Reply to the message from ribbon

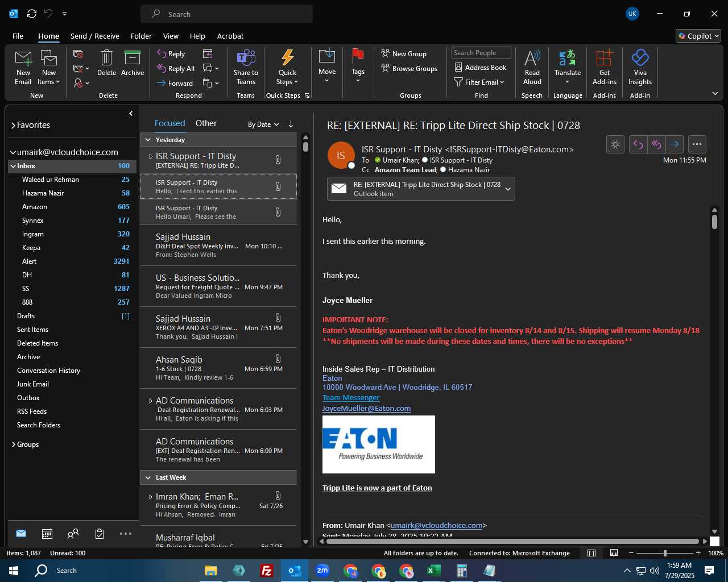pos(171,53)
